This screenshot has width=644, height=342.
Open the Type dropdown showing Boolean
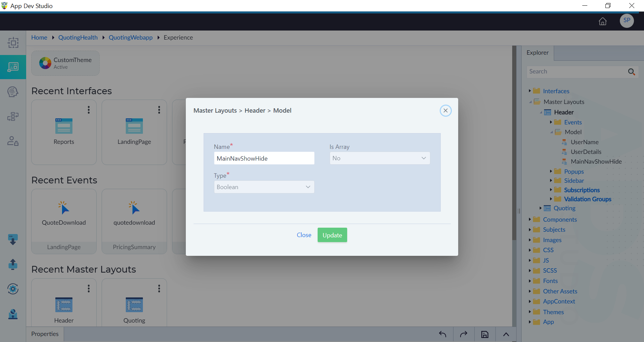click(264, 187)
